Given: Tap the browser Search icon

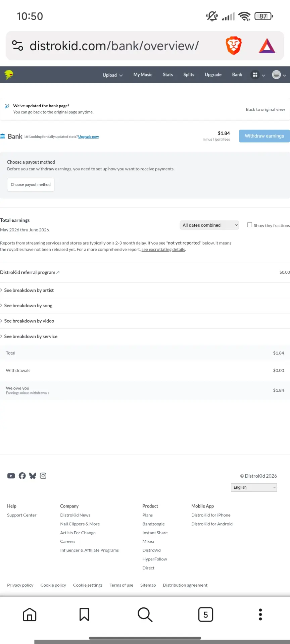Looking at the screenshot, I should (x=145, y=614).
